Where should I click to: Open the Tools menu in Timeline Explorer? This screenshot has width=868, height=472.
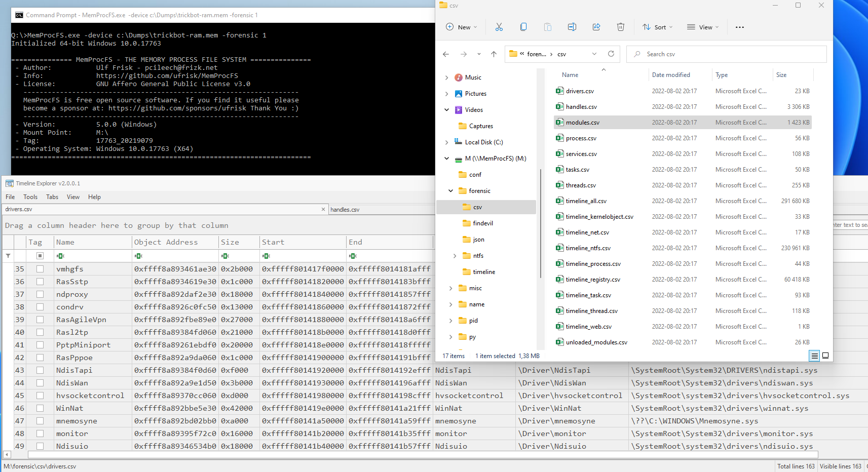(30, 197)
